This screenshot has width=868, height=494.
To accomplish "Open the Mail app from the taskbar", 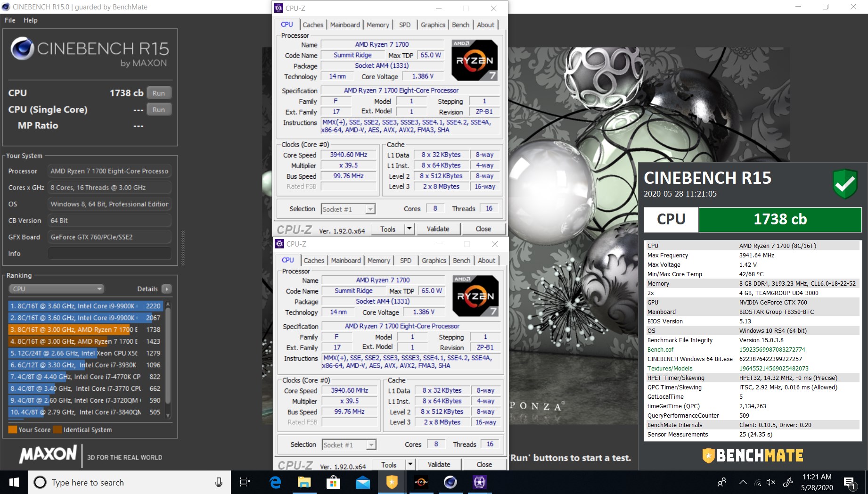I will [x=362, y=482].
